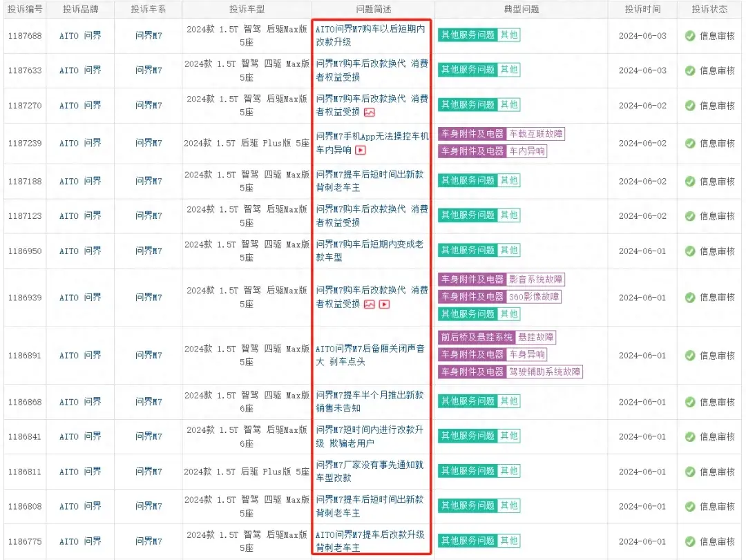746x560 pixels.
Task: Click the '其他服务问题 其他' tag in row 1186939
Action: [x=479, y=314]
